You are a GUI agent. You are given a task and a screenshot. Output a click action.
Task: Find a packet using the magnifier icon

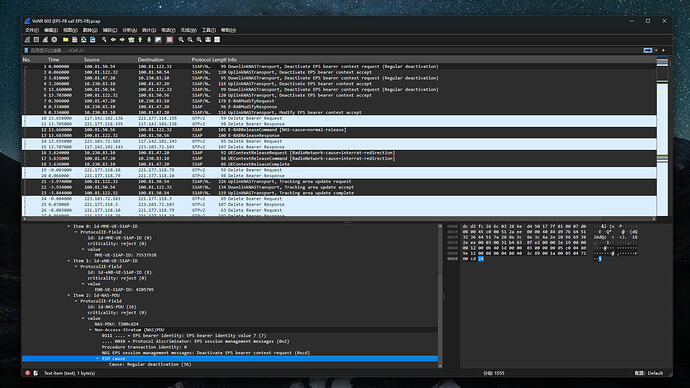coord(104,40)
